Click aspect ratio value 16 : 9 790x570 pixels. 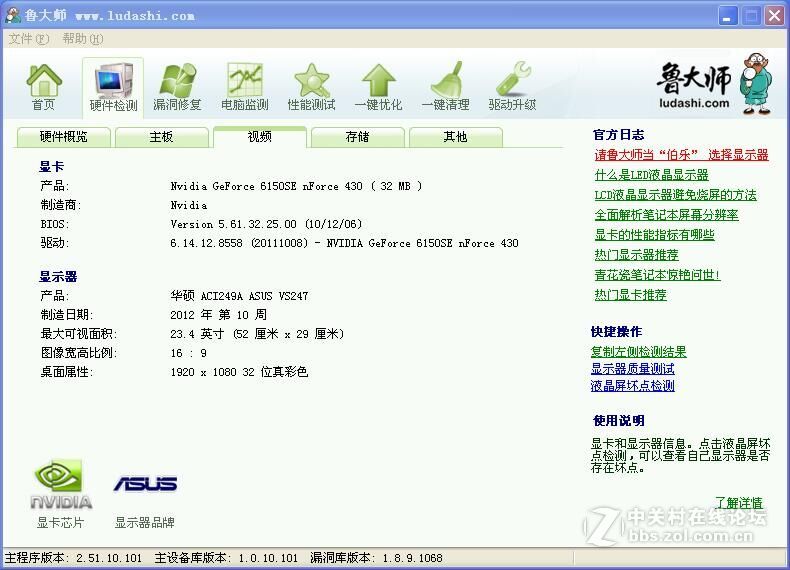click(188, 353)
